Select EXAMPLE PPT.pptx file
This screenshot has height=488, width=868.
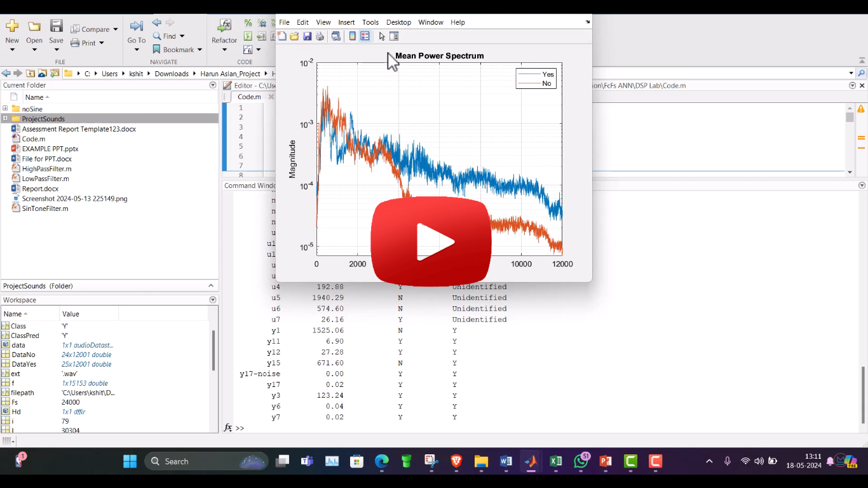[50, 149]
